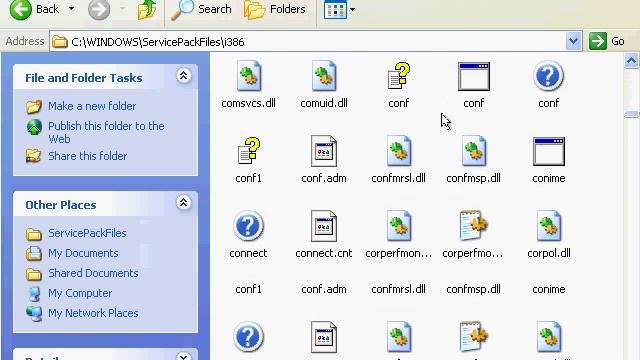Open the Search pane from the toolbar

coord(201,9)
